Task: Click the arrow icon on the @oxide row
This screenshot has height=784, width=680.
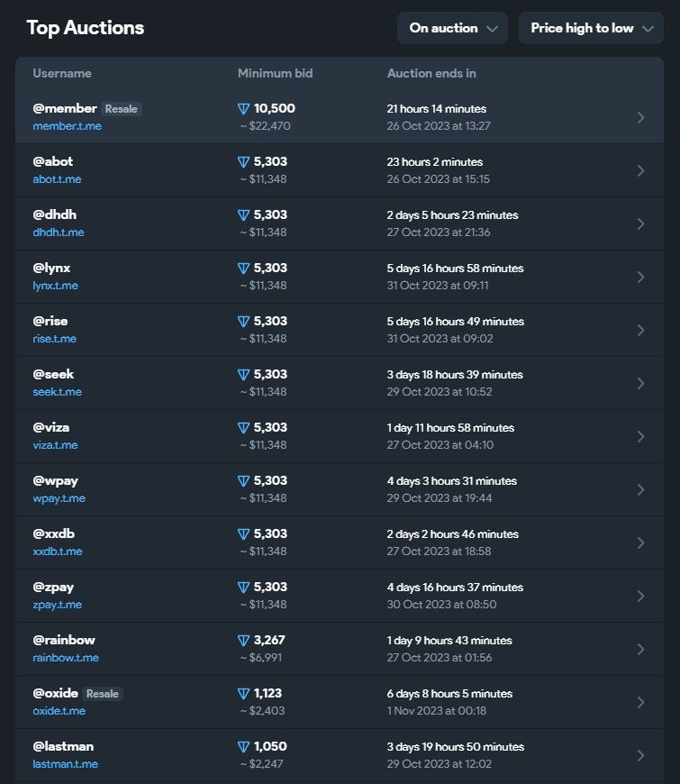Action: tap(640, 702)
